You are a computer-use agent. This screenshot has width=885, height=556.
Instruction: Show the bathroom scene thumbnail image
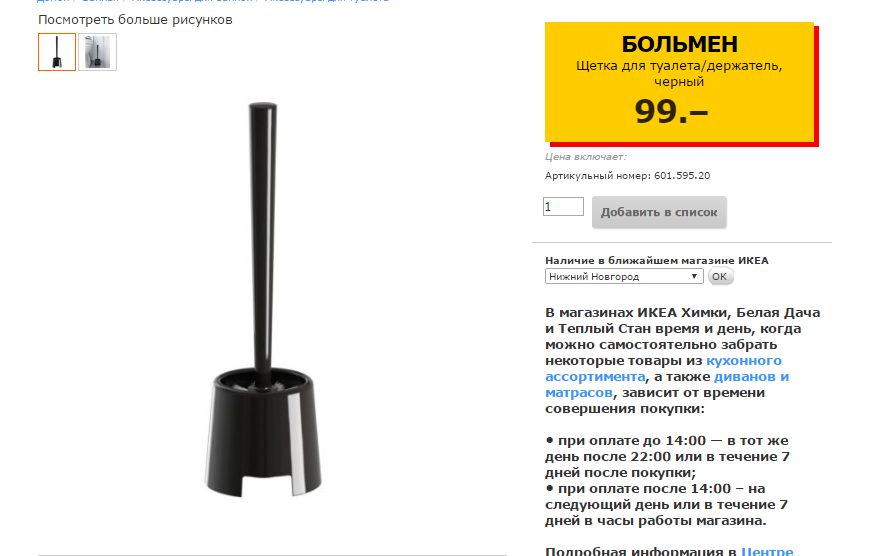tap(98, 52)
